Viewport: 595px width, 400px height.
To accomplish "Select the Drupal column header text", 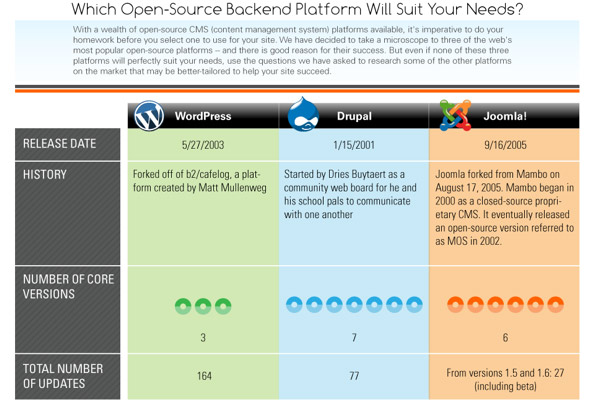I will (x=354, y=116).
